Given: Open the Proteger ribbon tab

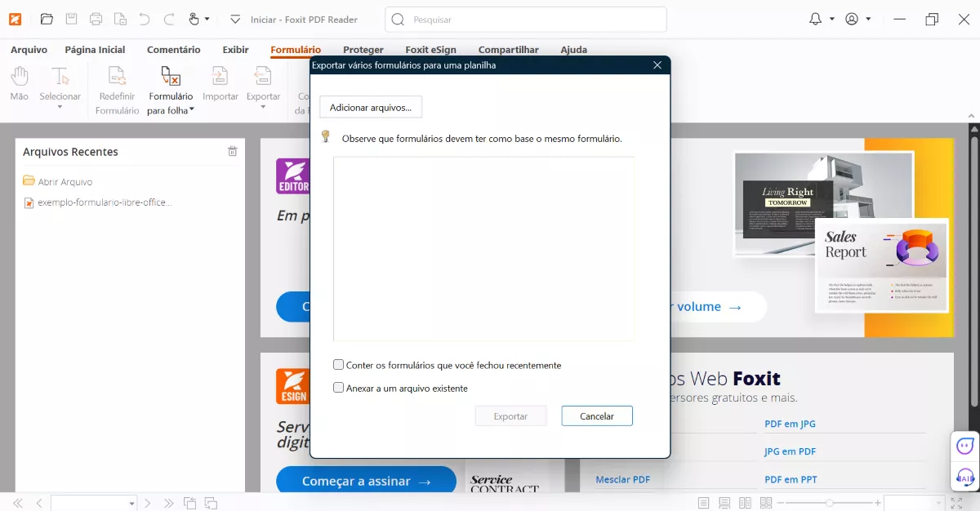Looking at the screenshot, I should click(x=363, y=50).
